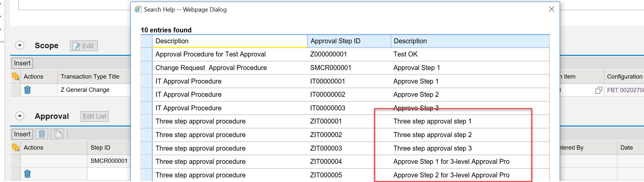Select row selector for step ZIT000003
The width and height of the screenshot is (644, 182).
click(146, 148)
